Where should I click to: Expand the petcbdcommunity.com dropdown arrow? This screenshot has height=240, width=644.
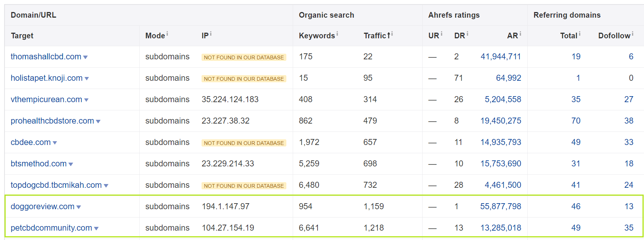coord(96,229)
